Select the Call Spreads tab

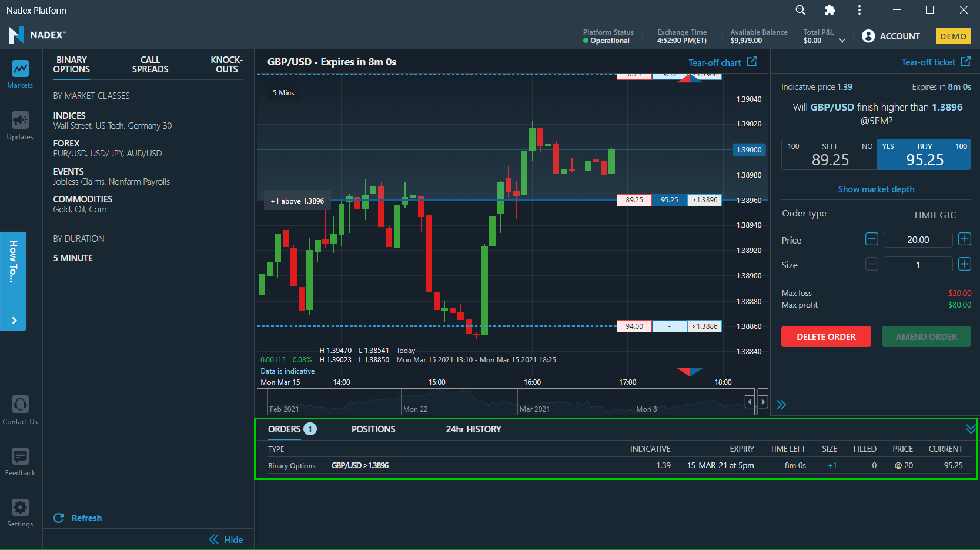(150, 65)
